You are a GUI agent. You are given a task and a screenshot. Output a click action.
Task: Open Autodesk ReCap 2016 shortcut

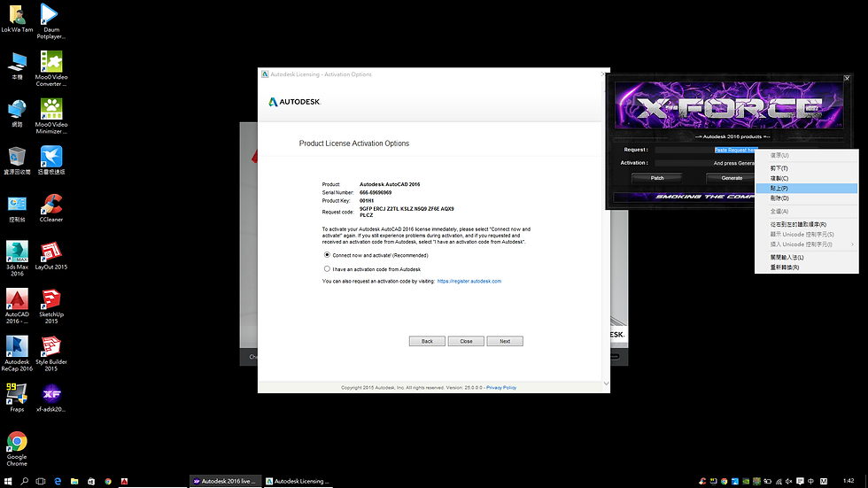pyautogui.click(x=17, y=353)
